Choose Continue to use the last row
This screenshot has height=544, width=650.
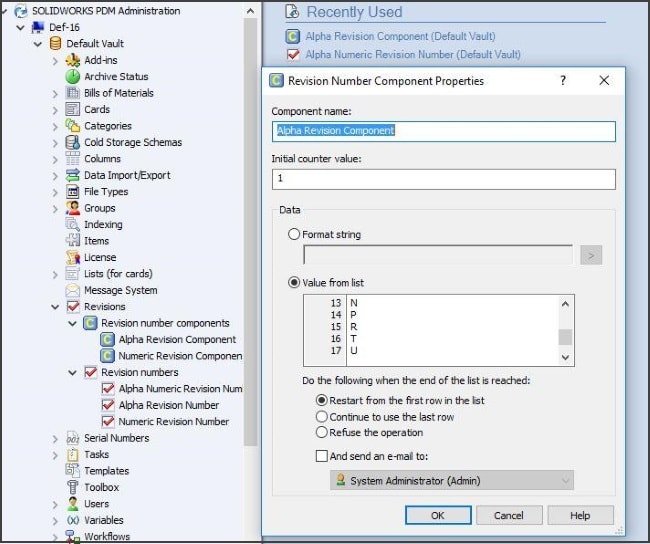point(321,417)
